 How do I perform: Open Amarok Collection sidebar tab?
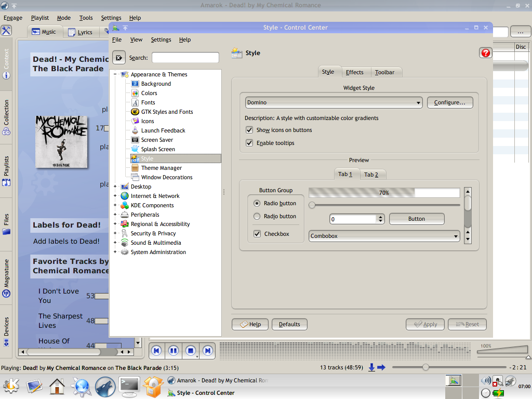[x=6, y=117]
